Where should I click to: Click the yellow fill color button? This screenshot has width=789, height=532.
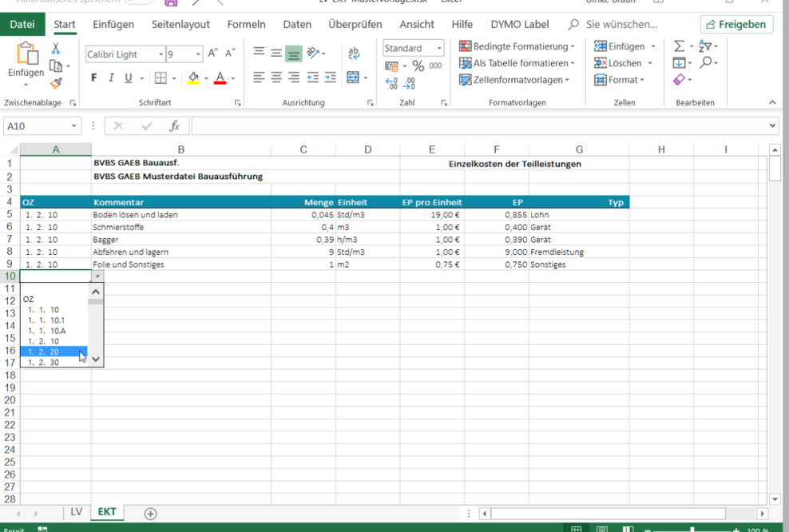[193, 78]
